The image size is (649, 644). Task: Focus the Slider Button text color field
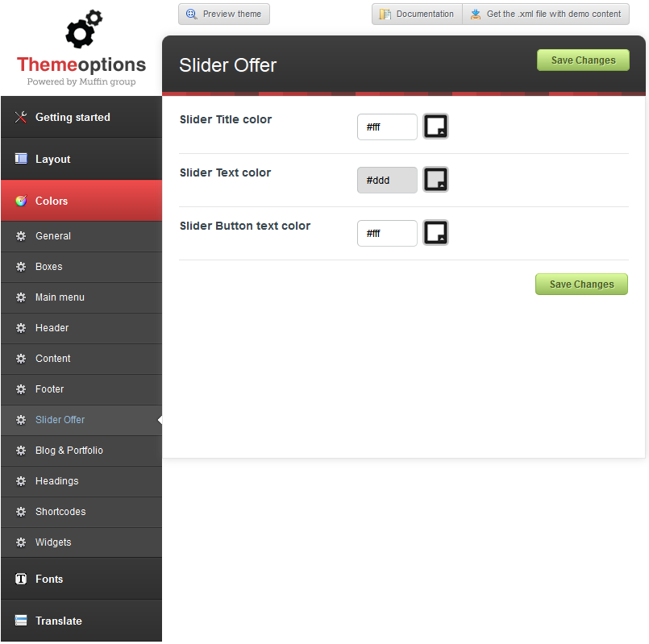point(387,233)
